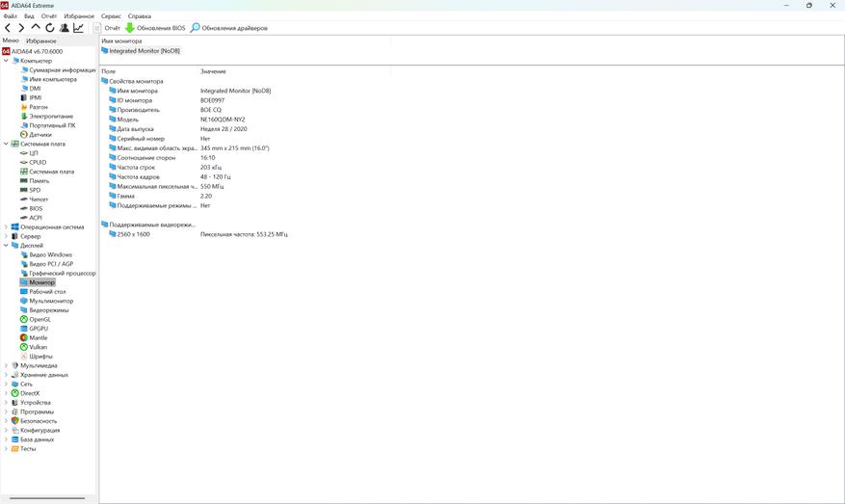Click the refresh toolbar icon
The image size is (845, 504).
coord(49,28)
